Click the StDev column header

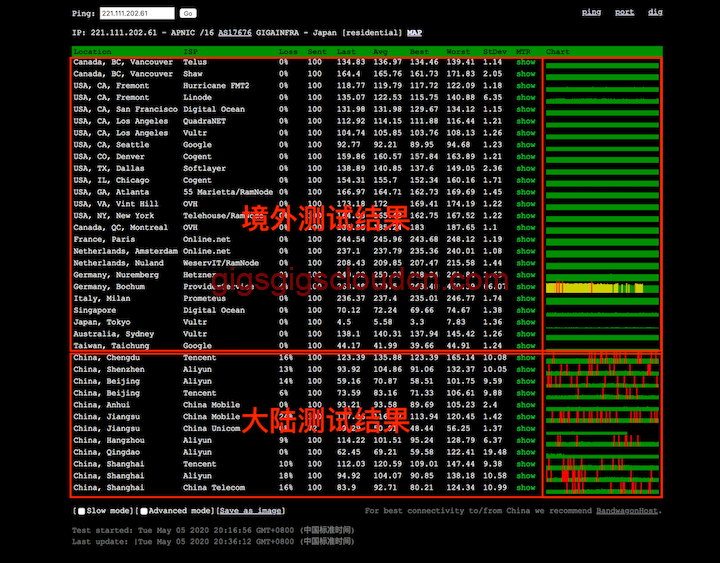495,52
